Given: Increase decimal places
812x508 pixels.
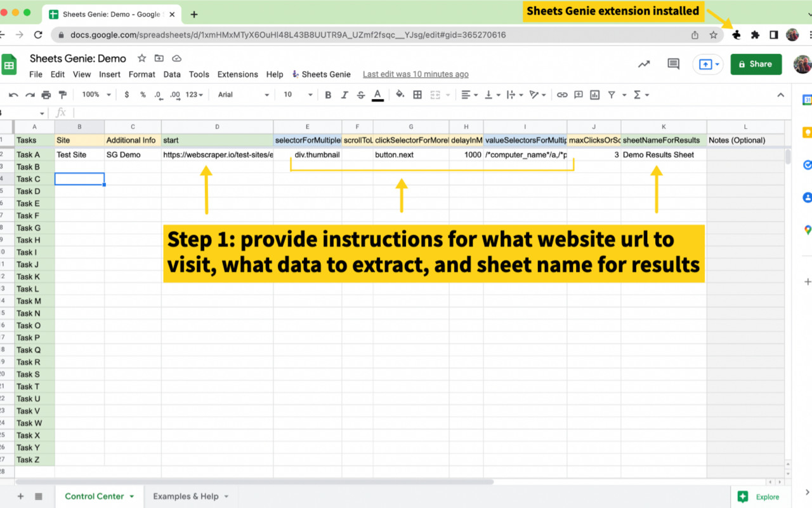Looking at the screenshot, I should [x=174, y=95].
